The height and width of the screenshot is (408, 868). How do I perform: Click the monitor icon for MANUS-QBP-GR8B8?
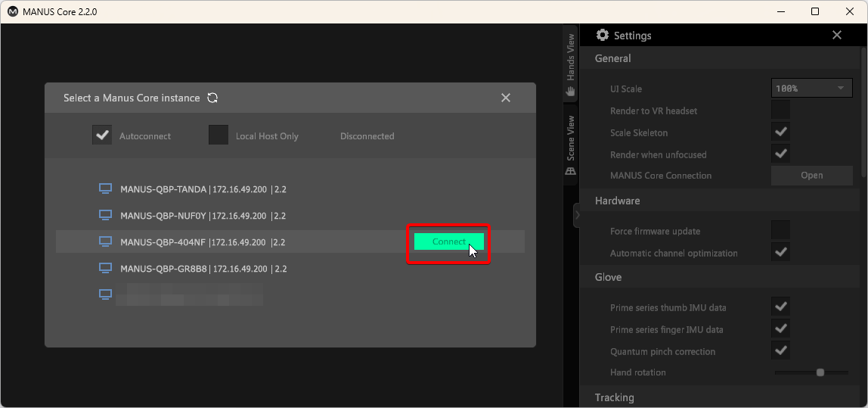106,269
